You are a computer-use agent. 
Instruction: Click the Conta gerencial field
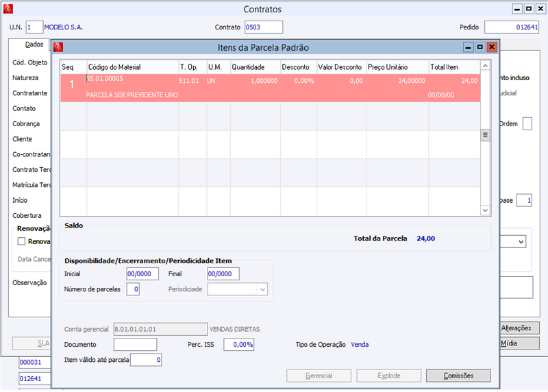(160, 329)
